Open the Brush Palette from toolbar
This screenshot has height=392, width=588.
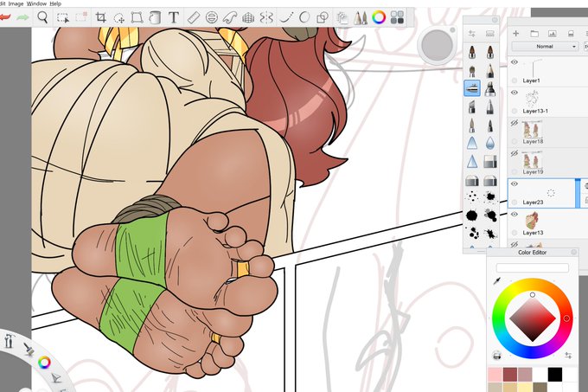[x=361, y=17]
